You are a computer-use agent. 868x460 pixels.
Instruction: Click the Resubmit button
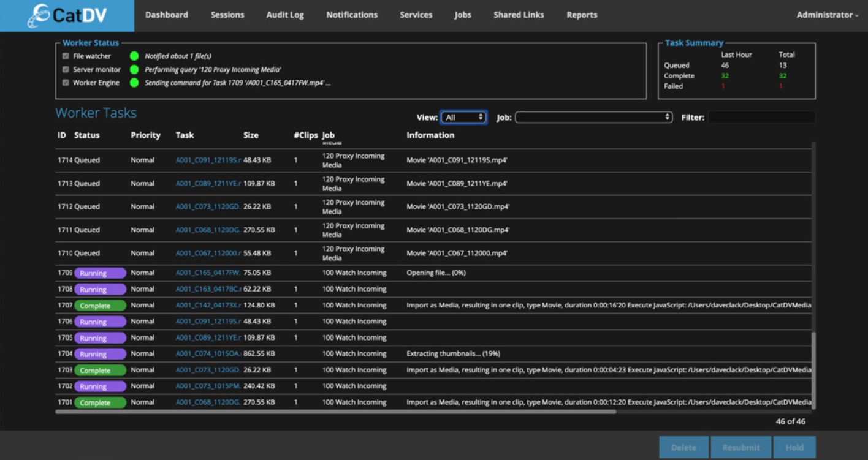coord(741,448)
